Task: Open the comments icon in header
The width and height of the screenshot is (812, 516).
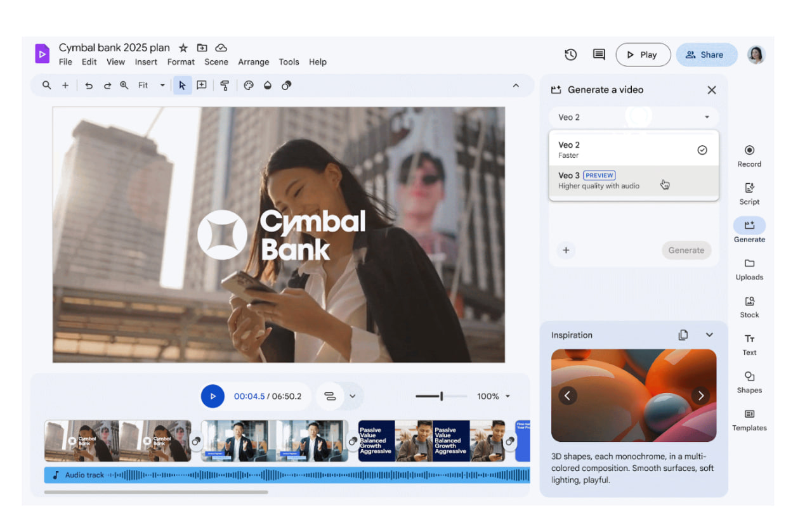Action: pyautogui.click(x=599, y=55)
